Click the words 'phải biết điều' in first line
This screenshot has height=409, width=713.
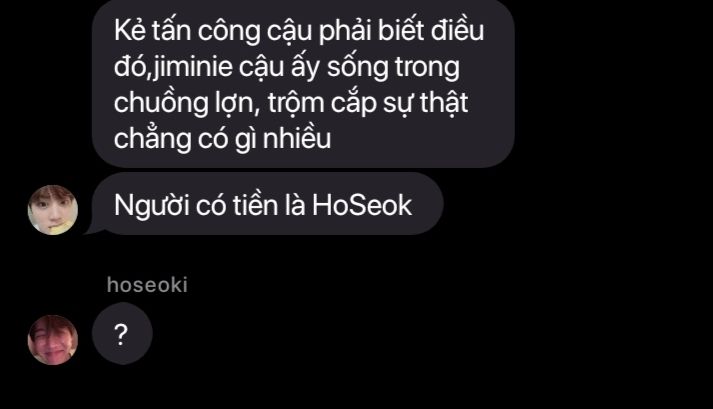pos(402,31)
